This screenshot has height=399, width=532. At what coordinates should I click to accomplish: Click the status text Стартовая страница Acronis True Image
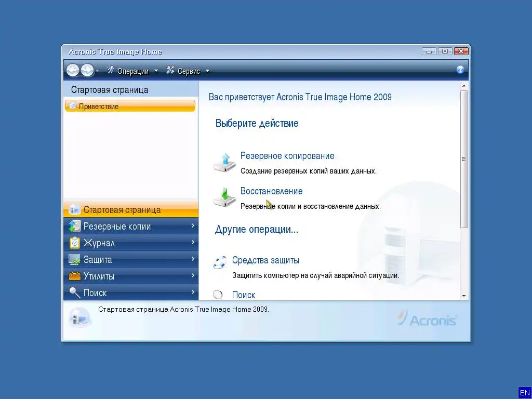183,310
